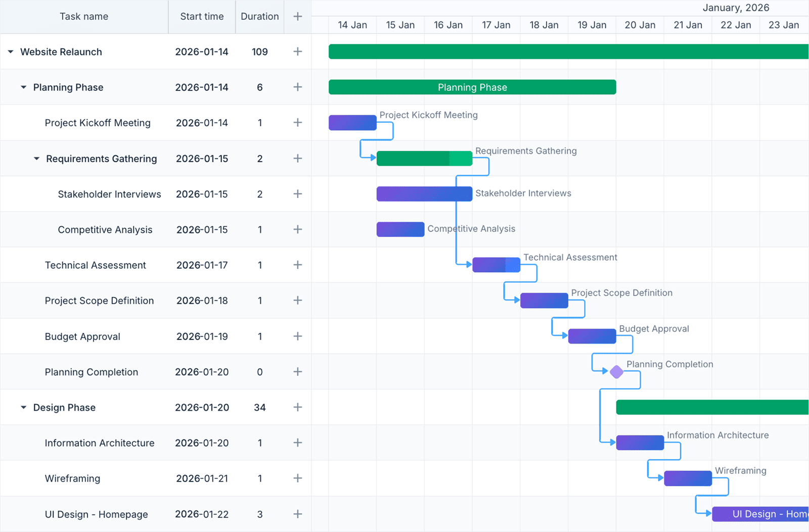809x532 pixels.
Task: Click the Planning Phase task name
Action: [x=68, y=87]
